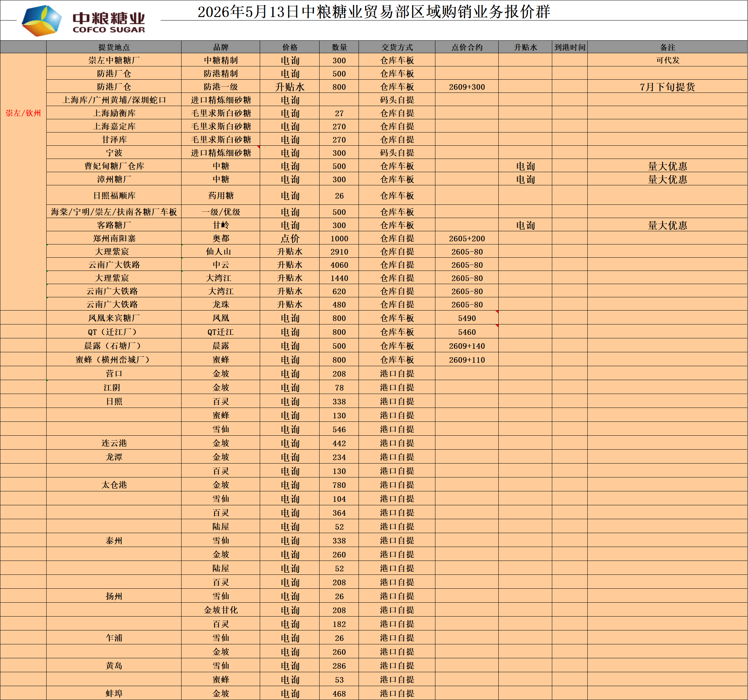The image size is (748, 700).
Task: Select the 宁波 location cell
Action: tap(114, 152)
